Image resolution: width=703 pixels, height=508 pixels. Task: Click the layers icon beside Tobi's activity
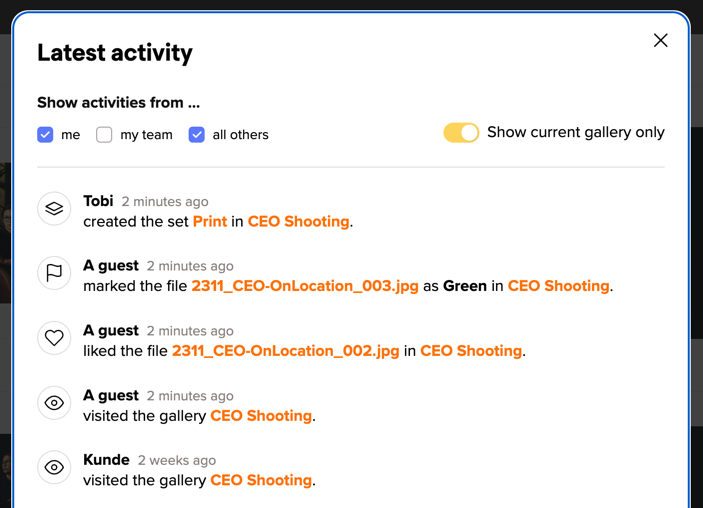54,208
